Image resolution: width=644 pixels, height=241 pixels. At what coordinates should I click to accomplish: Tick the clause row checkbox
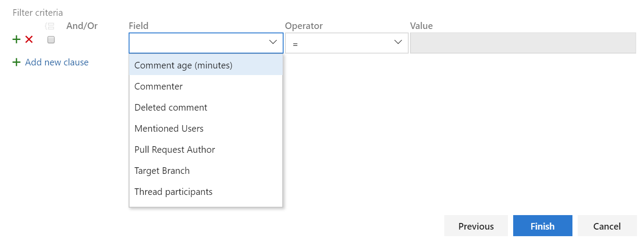pos(51,40)
